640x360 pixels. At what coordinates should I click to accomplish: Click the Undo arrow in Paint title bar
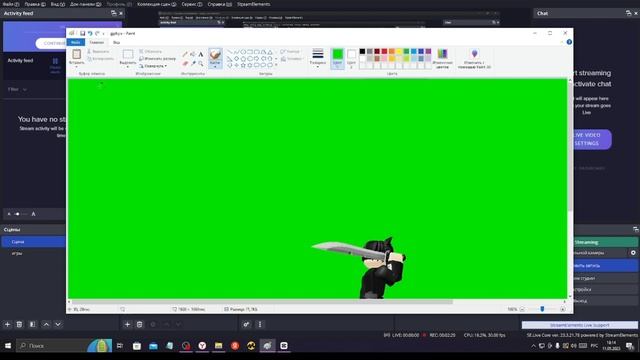click(x=90, y=33)
